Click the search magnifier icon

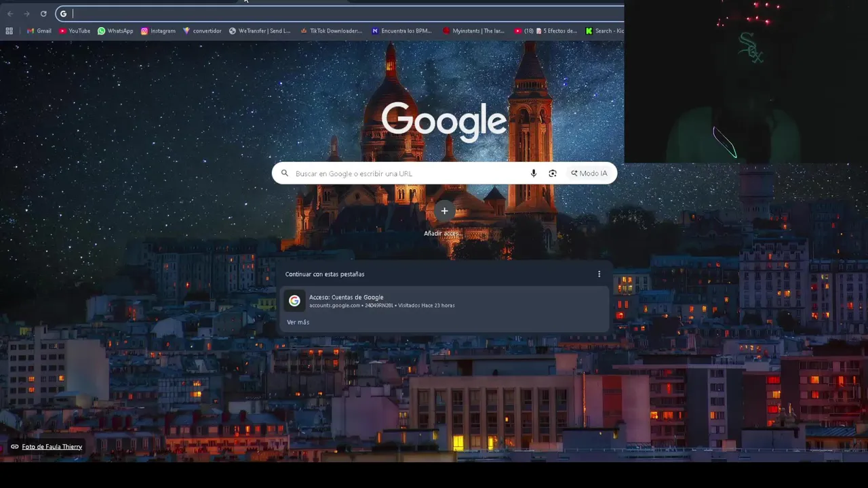click(285, 174)
